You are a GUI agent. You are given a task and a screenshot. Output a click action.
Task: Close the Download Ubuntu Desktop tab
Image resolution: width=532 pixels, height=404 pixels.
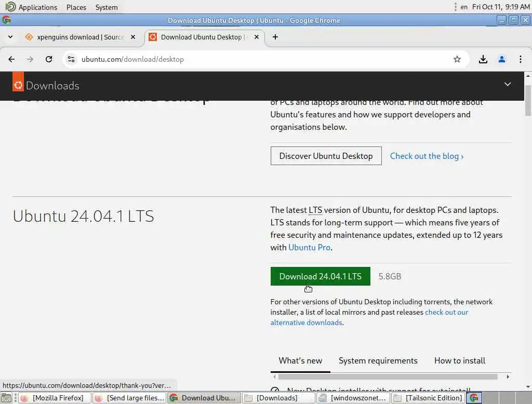[x=257, y=37]
